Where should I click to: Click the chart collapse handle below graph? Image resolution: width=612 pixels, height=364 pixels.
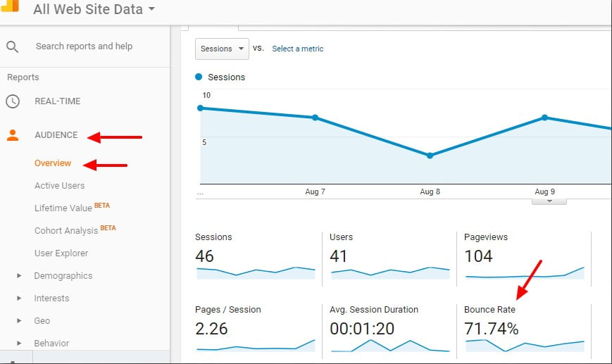551,201
